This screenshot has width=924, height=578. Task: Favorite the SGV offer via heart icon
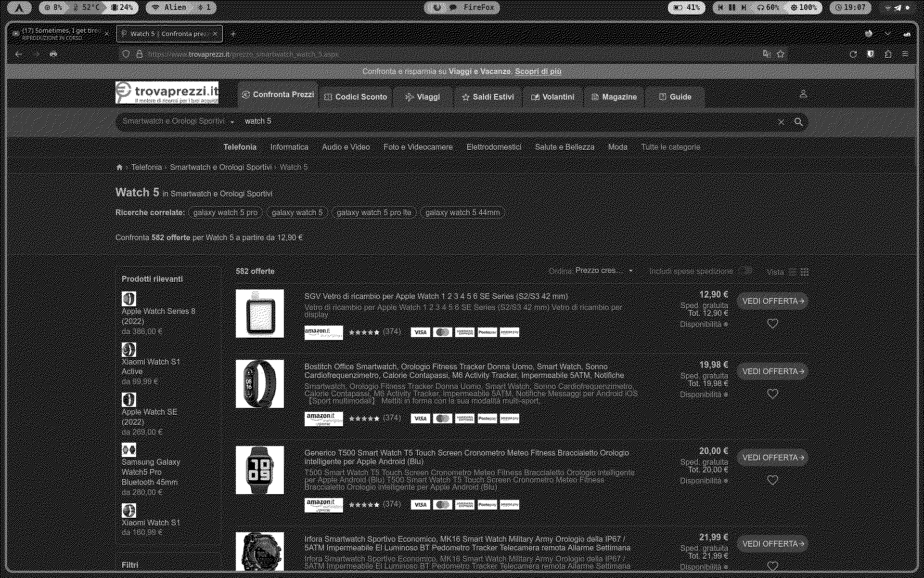[x=773, y=323]
